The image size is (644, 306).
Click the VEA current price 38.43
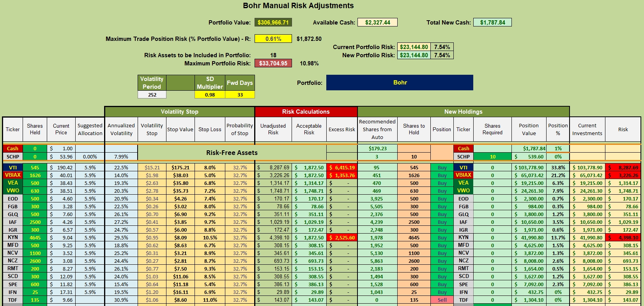(x=61, y=183)
